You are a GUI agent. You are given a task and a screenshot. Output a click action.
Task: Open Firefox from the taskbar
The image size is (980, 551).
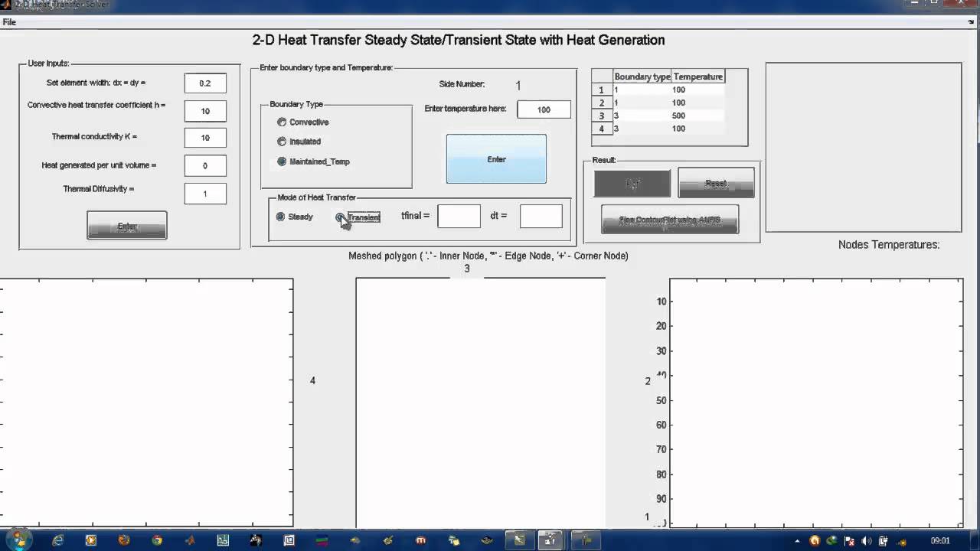coord(124,540)
